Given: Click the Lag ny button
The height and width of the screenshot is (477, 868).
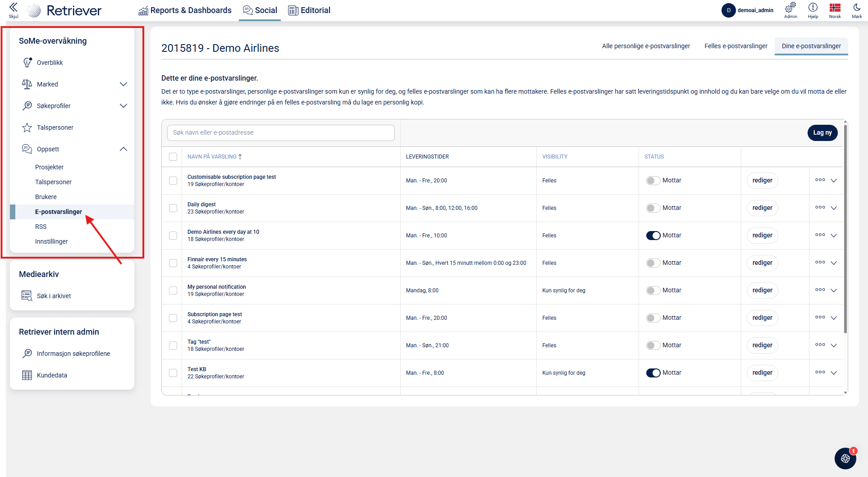Looking at the screenshot, I should [x=822, y=133].
